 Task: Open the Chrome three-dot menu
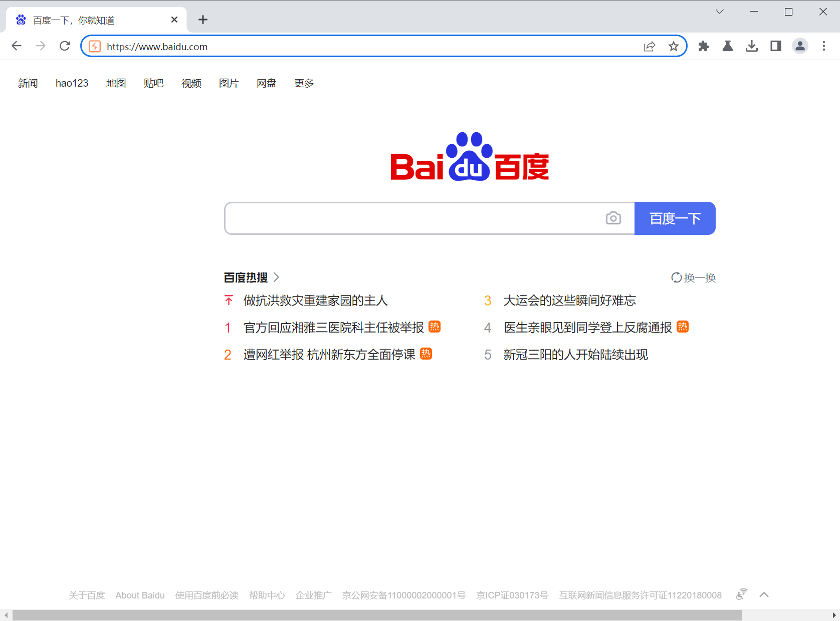[x=823, y=47]
